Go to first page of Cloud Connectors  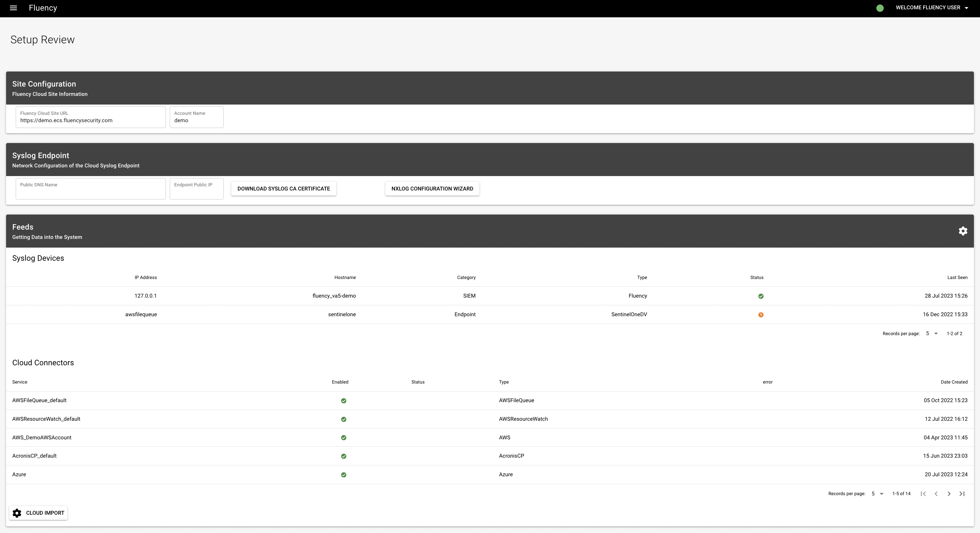(923, 494)
